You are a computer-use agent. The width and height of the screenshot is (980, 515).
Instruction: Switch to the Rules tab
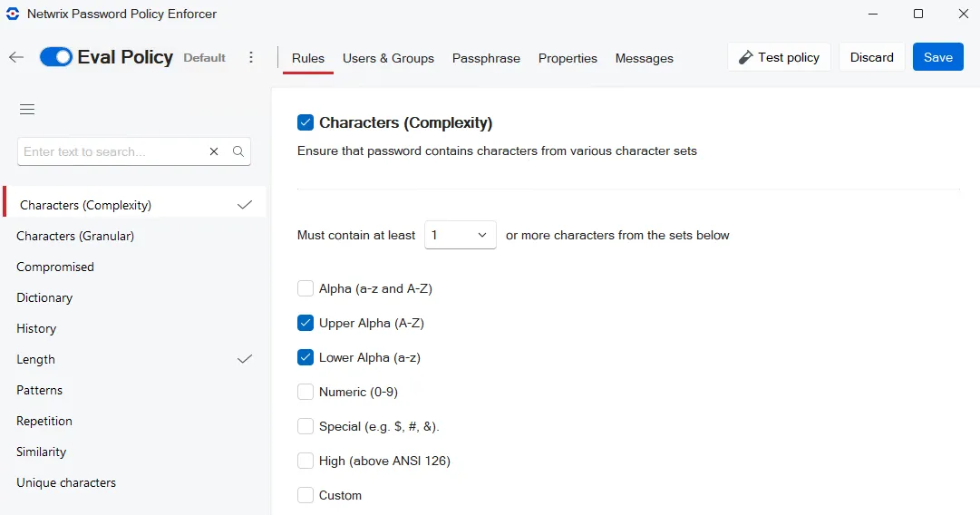[x=308, y=58]
